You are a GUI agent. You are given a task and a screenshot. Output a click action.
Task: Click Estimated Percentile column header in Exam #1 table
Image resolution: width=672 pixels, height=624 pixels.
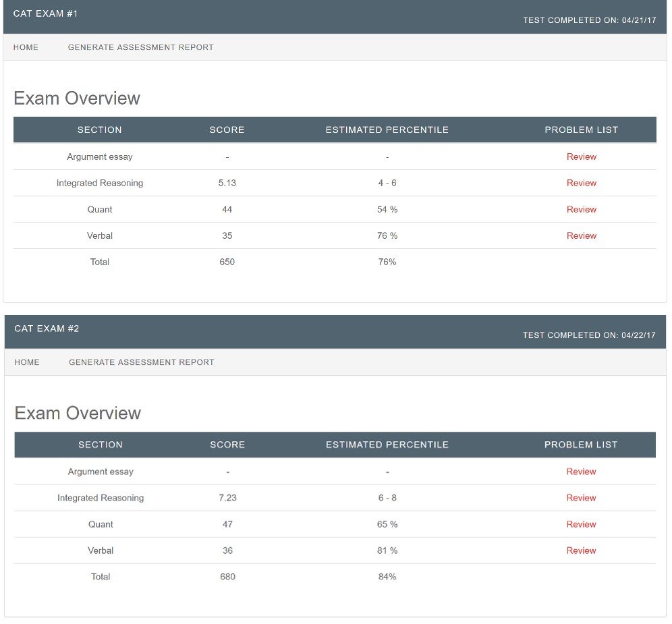pyautogui.click(x=387, y=130)
